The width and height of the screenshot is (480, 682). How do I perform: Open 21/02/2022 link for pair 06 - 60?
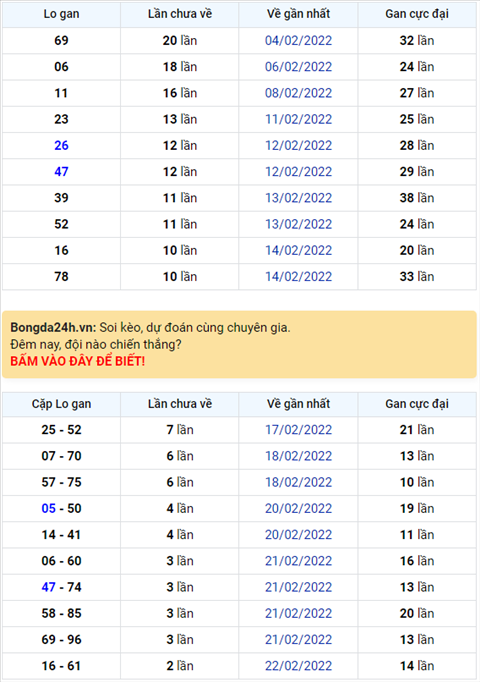pos(298,561)
